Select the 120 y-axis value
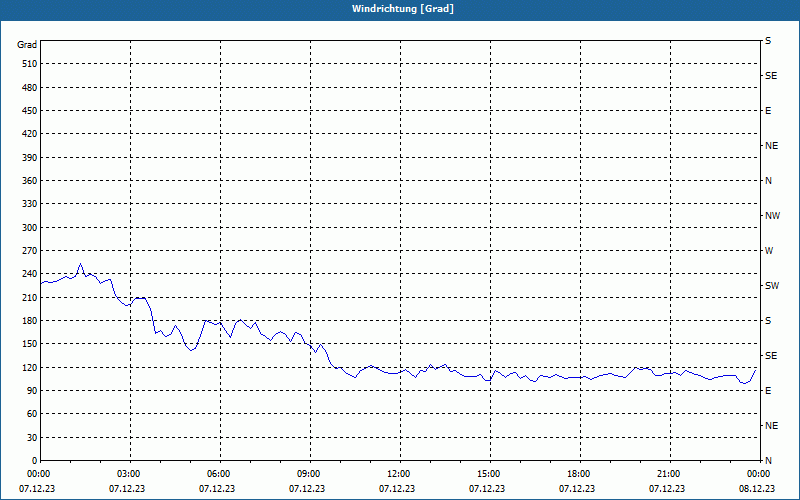 (30, 367)
